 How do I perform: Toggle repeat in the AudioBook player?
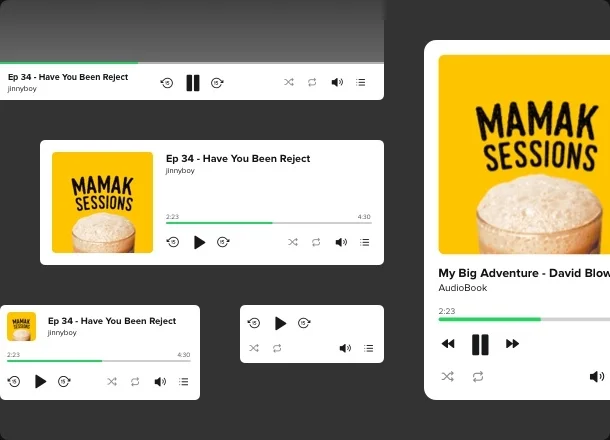tap(478, 377)
